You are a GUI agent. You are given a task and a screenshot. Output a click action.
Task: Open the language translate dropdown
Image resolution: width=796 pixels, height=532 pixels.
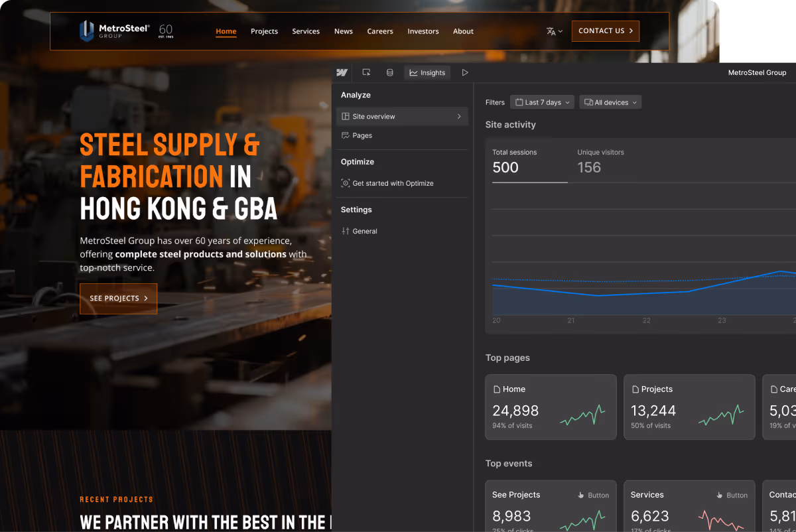click(x=555, y=31)
